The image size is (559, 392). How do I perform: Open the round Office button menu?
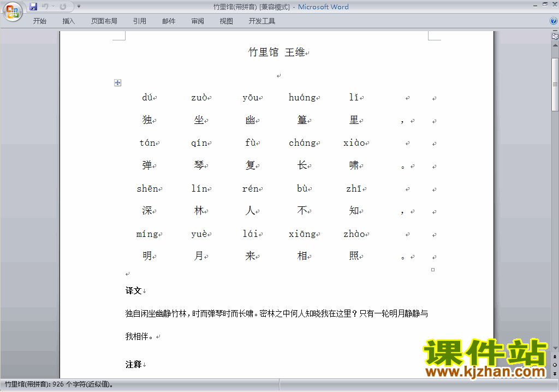pyautogui.click(x=13, y=12)
